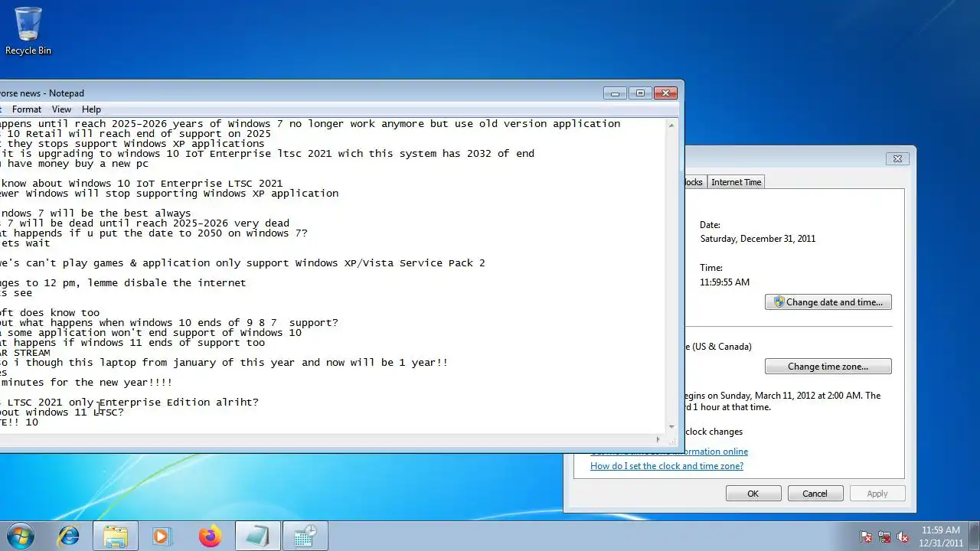This screenshot has width=980, height=551.
Task: Click line 'know about Windows 10 IoT Enterprise LTSC 2021'
Action: point(142,184)
